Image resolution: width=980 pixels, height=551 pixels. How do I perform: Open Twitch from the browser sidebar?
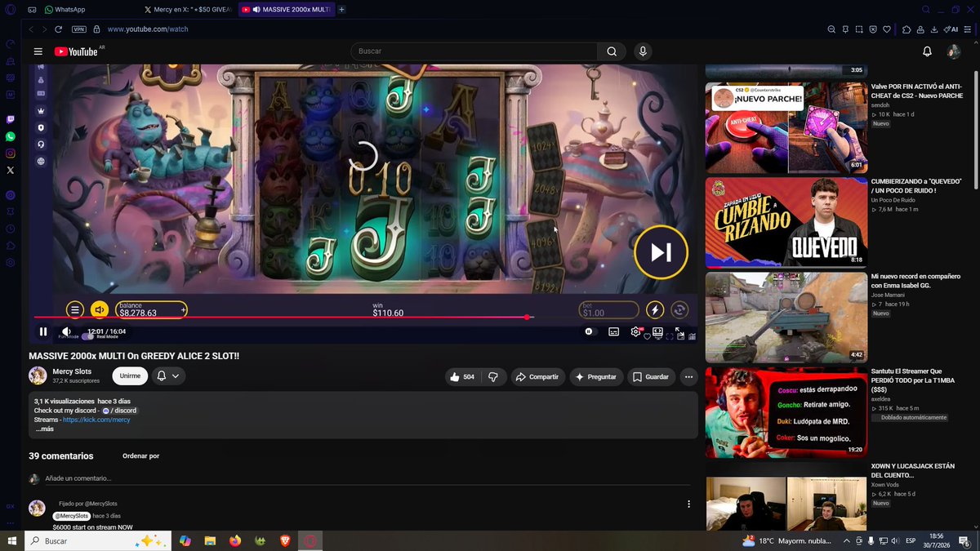[x=11, y=119]
